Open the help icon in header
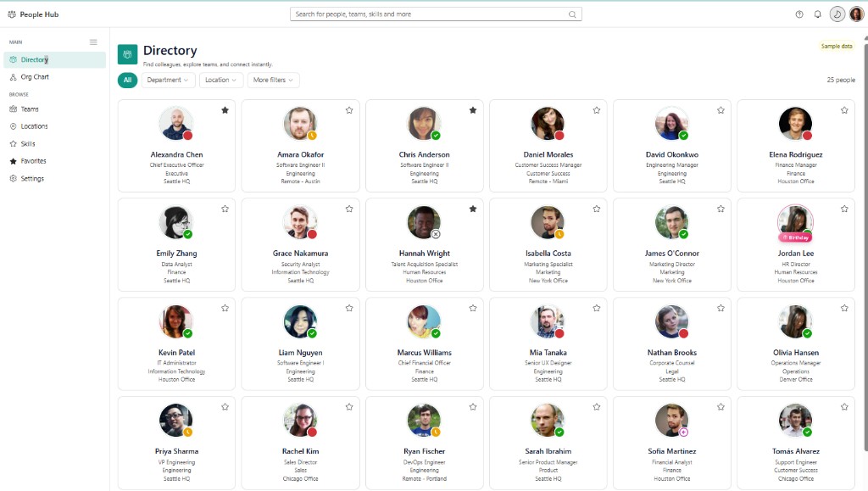The width and height of the screenshot is (868, 491). click(799, 14)
